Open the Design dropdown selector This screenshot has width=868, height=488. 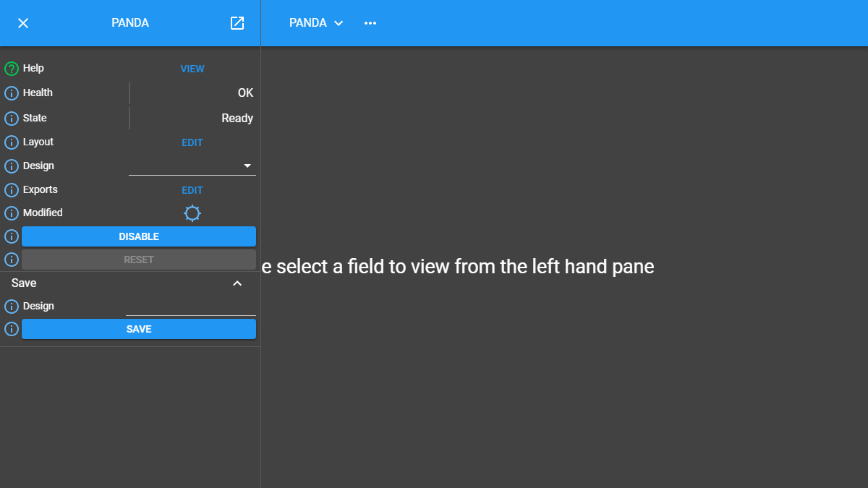[192, 166]
